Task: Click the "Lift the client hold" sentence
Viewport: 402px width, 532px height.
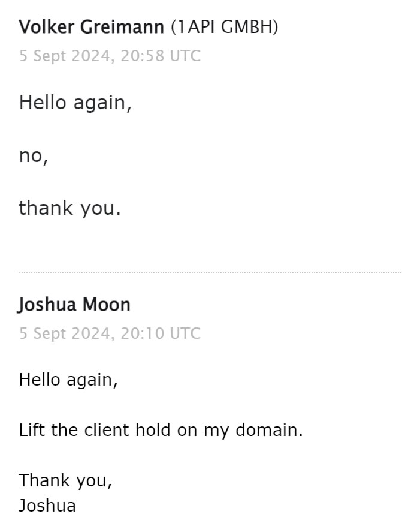Action: (x=161, y=430)
